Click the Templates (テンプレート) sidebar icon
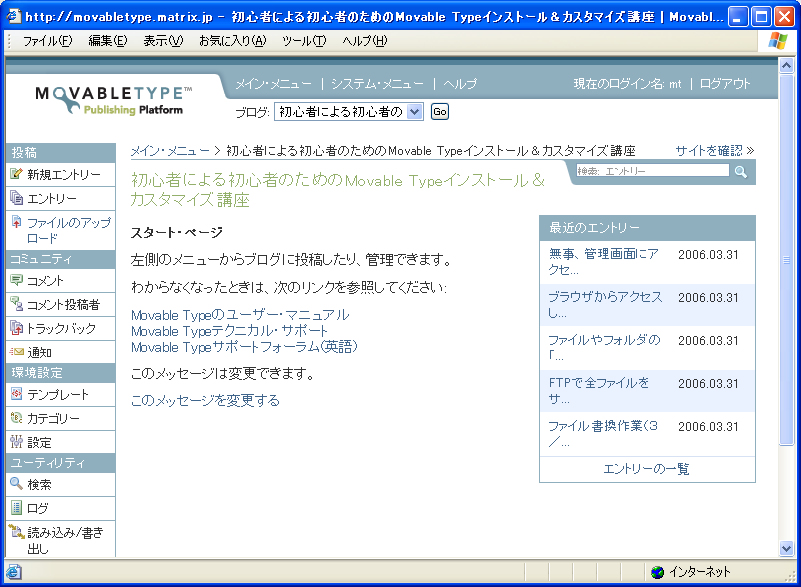 click(x=16, y=394)
